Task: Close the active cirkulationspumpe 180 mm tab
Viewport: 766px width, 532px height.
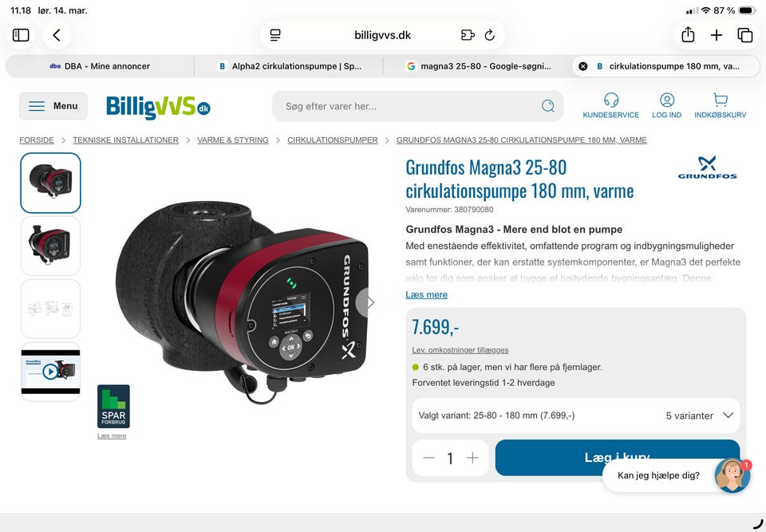Action: (582, 66)
